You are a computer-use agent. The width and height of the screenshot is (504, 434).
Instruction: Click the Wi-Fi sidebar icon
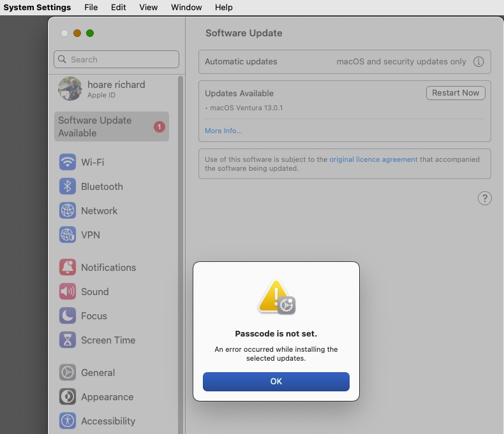coord(68,162)
